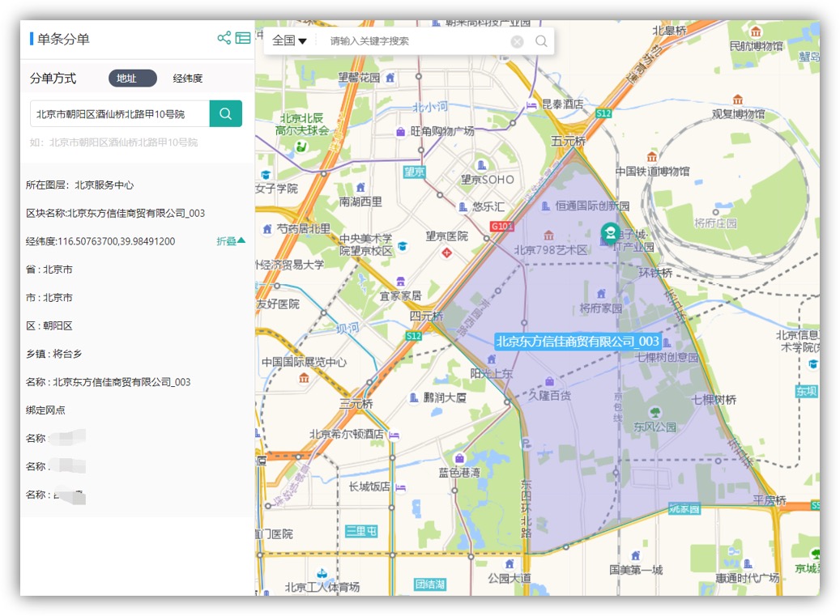Click the 团结湖 station label
Viewport: 840px width, 616px height.
[x=430, y=584]
